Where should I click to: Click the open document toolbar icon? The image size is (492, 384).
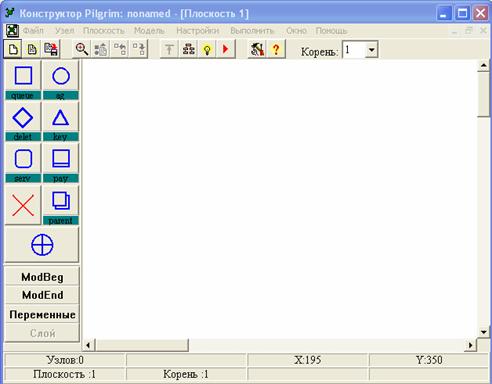pyautogui.click(x=32, y=49)
